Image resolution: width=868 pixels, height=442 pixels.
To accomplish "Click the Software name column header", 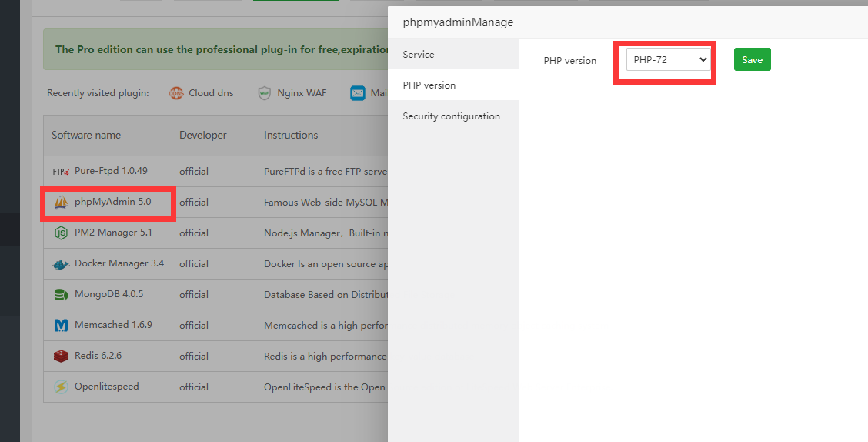I will coord(86,136).
